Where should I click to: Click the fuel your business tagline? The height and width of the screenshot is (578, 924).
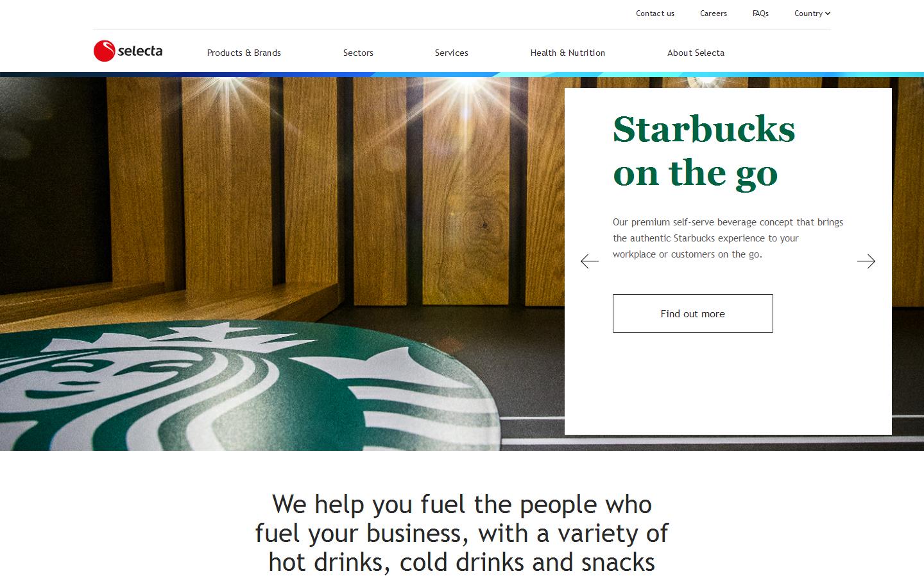coord(462,533)
